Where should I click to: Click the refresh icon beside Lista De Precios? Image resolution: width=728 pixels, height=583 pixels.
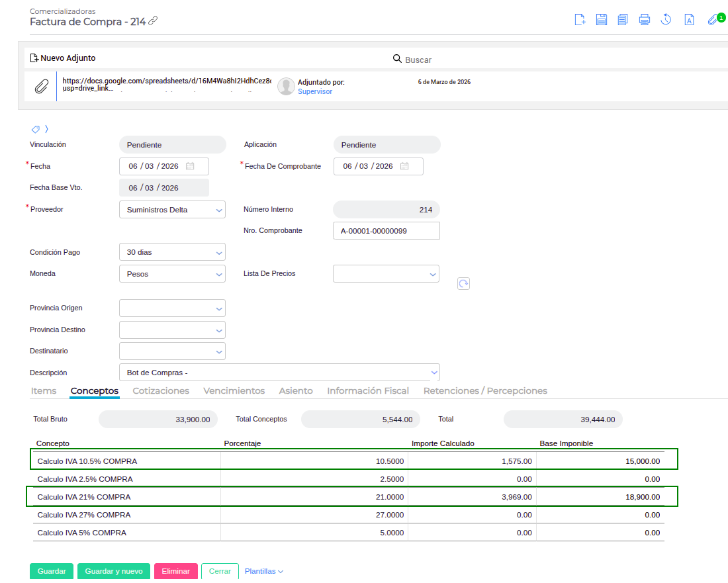[x=464, y=284]
